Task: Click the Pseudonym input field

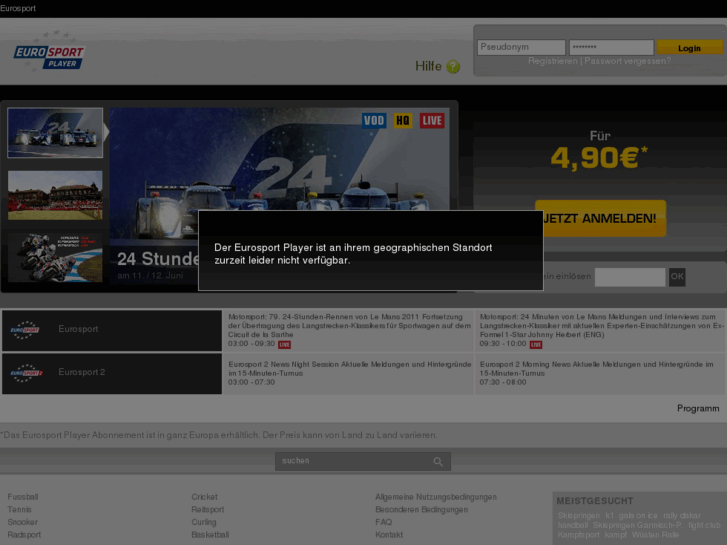Action: tap(521, 47)
